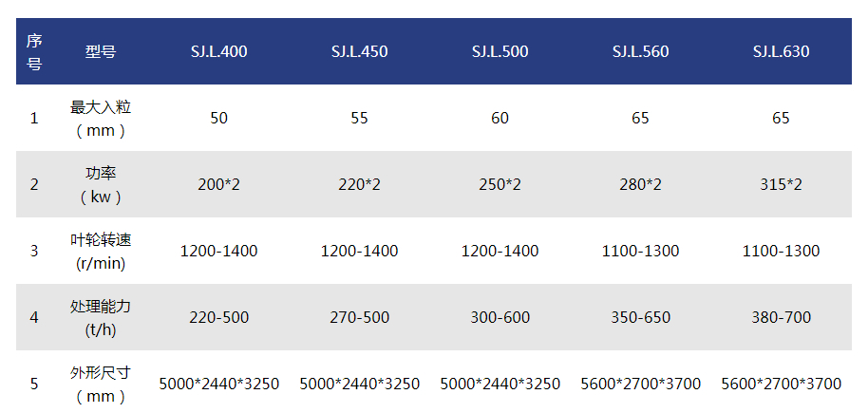
Task: Click the 300-600 capacity value
Action: coord(500,317)
